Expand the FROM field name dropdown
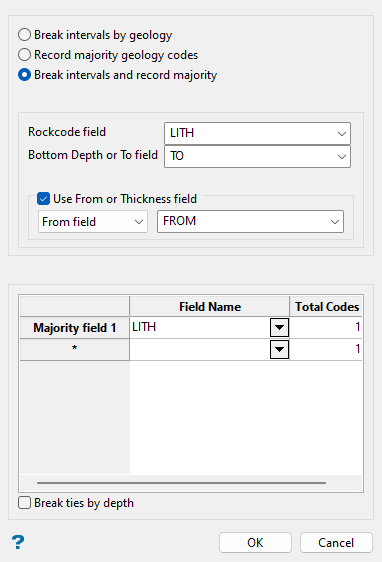The height and width of the screenshot is (562, 382). tap(250, 222)
